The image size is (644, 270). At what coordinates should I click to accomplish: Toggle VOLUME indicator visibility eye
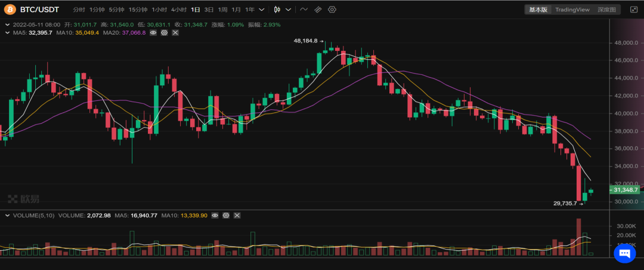click(215, 215)
